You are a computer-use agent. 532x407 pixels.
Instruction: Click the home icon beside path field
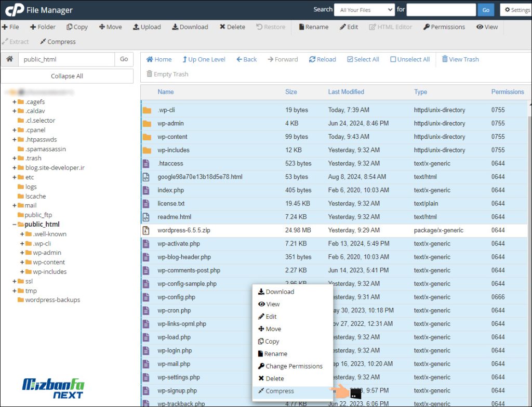pyautogui.click(x=9, y=59)
